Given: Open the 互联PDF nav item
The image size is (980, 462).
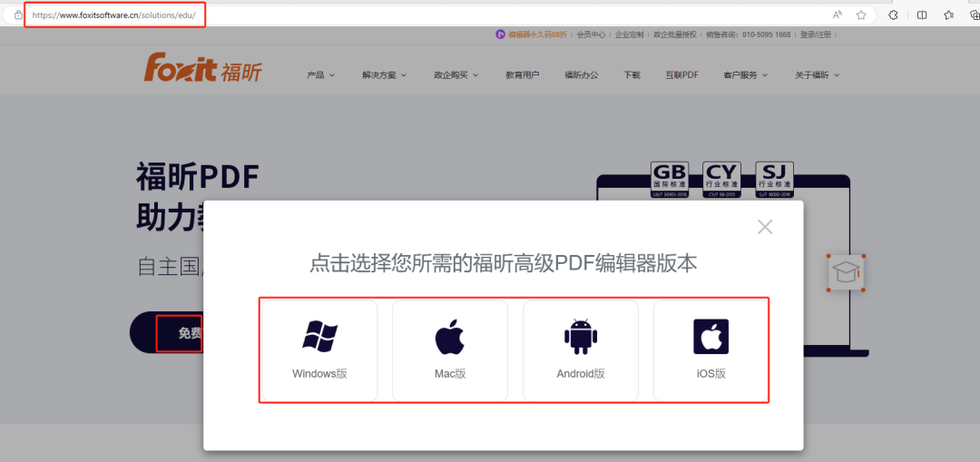Looking at the screenshot, I should coord(681,75).
